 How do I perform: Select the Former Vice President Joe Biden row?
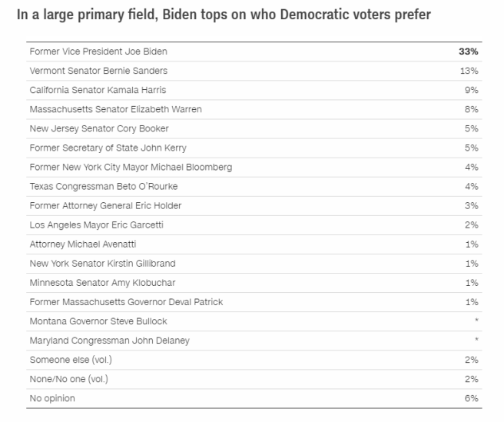(x=98, y=52)
